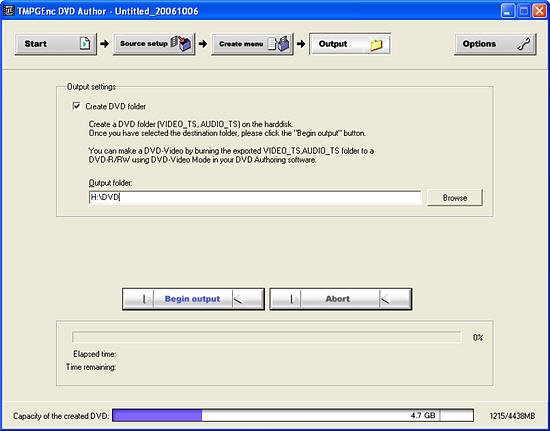This screenshot has width=550, height=431.
Task: Click the Time remaining label
Action: click(91, 368)
